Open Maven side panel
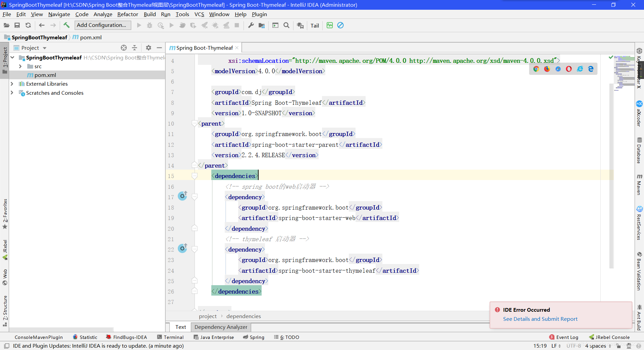Image resolution: width=644 pixels, height=350 pixels. pyautogui.click(x=639, y=184)
